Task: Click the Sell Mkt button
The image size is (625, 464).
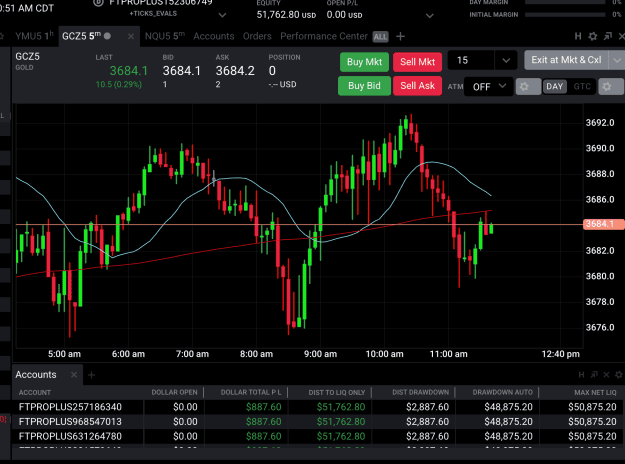Action: pyautogui.click(x=417, y=62)
